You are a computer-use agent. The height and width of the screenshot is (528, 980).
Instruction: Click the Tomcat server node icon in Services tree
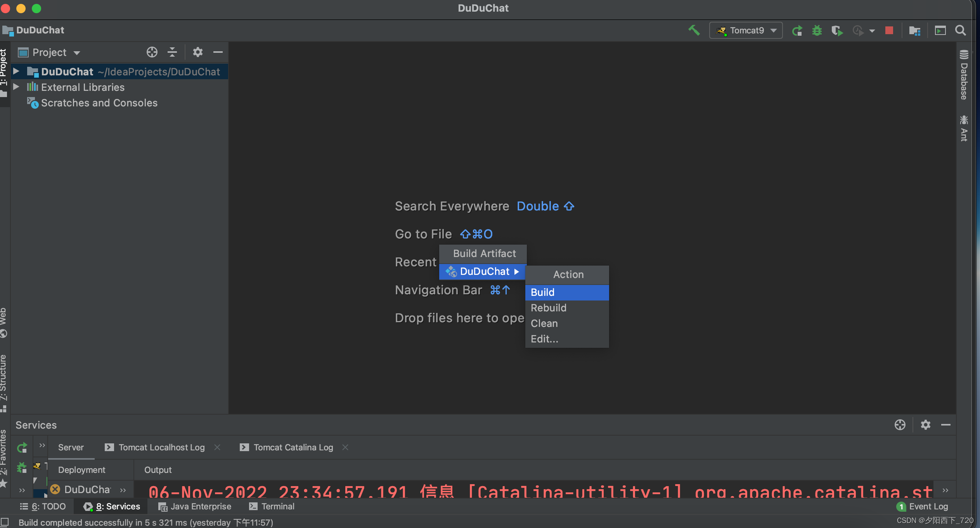[38, 465]
